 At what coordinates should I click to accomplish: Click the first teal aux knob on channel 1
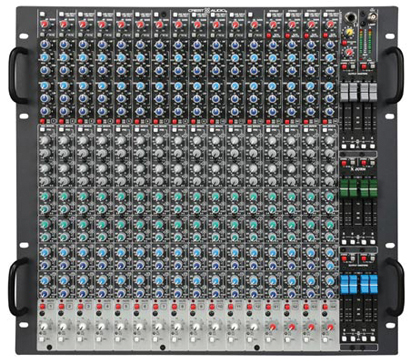pyautogui.click(x=45, y=197)
